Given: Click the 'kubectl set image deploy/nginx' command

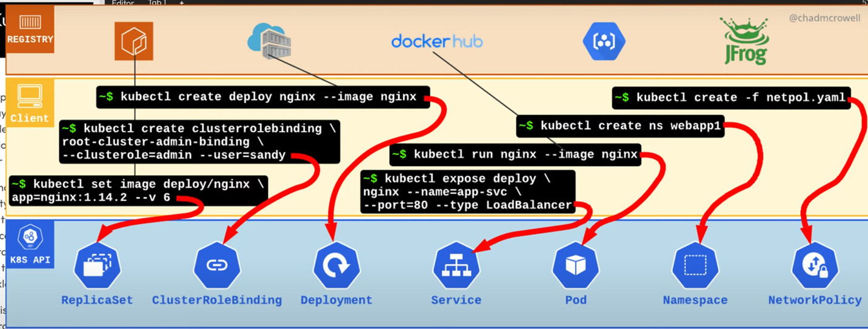Looking at the screenshot, I should coord(138,190).
